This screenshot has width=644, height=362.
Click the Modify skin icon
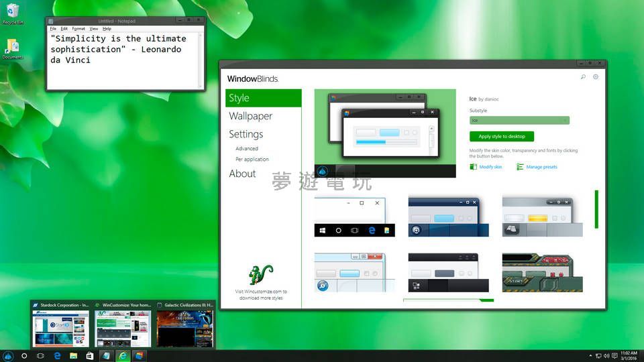473,167
